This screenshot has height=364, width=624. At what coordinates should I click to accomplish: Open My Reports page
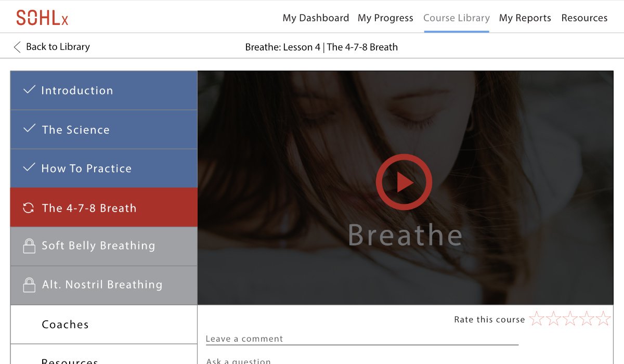click(525, 18)
